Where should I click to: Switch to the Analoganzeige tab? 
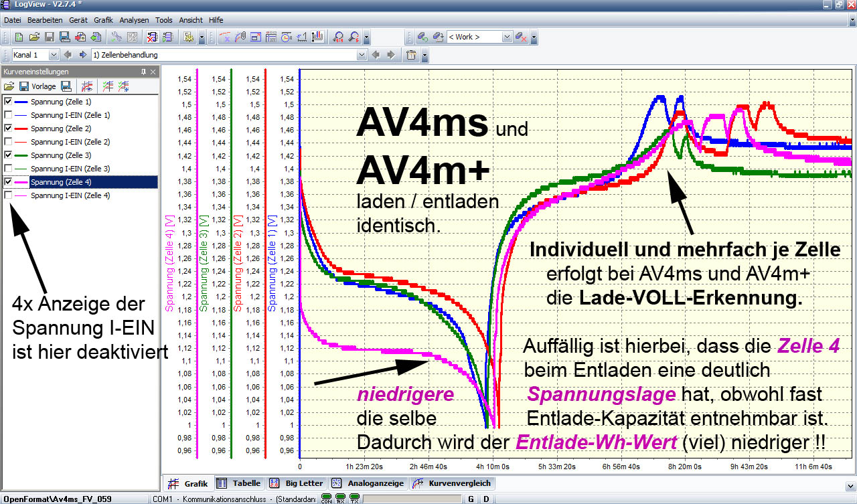pyautogui.click(x=369, y=483)
